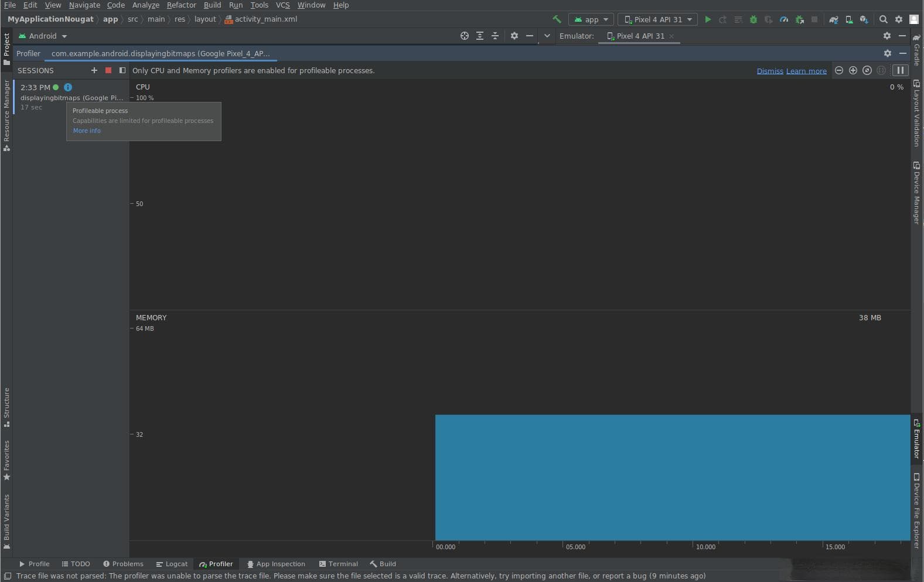Click the Dismiss link

point(770,71)
